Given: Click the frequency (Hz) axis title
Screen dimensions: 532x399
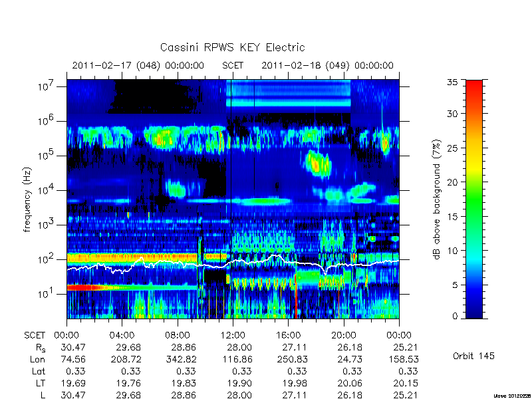Looking at the screenshot, I should (x=27, y=199).
